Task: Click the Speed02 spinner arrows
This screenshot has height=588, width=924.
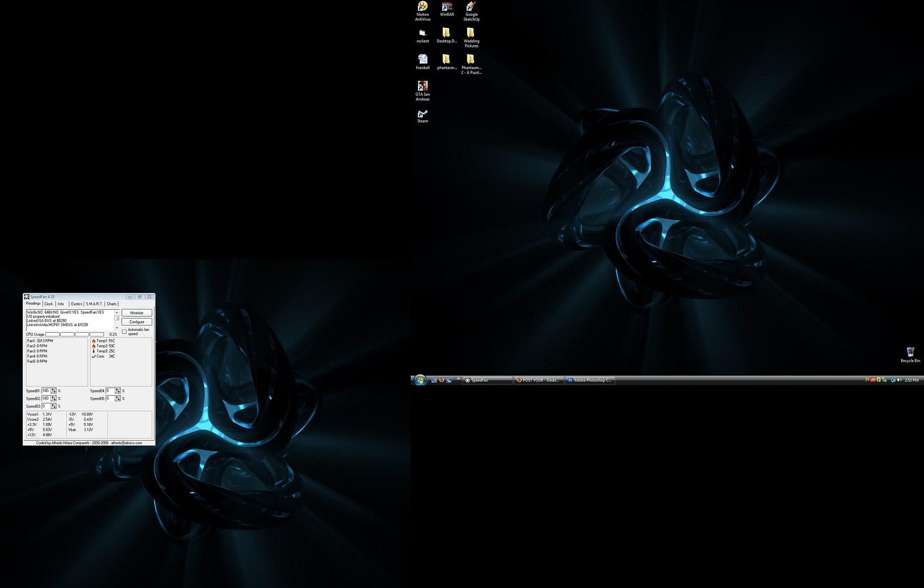Action: [x=54, y=399]
